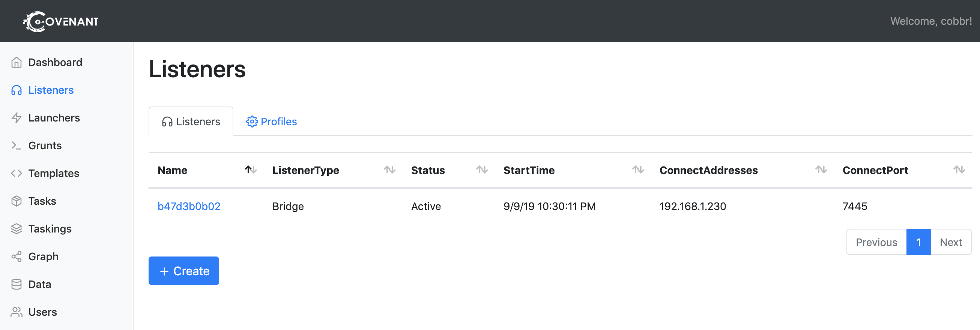The height and width of the screenshot is (330, 980).
Task: Click the Templates code brackets icon
Action: [17, 173]
